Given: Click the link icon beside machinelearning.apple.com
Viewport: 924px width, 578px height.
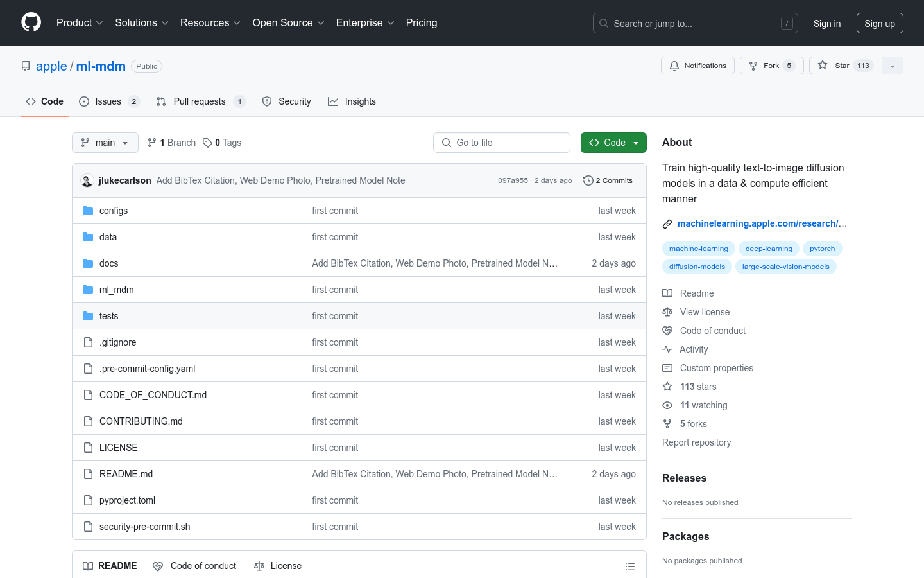Looking at the screenshot, I should (x=667, y=224).
